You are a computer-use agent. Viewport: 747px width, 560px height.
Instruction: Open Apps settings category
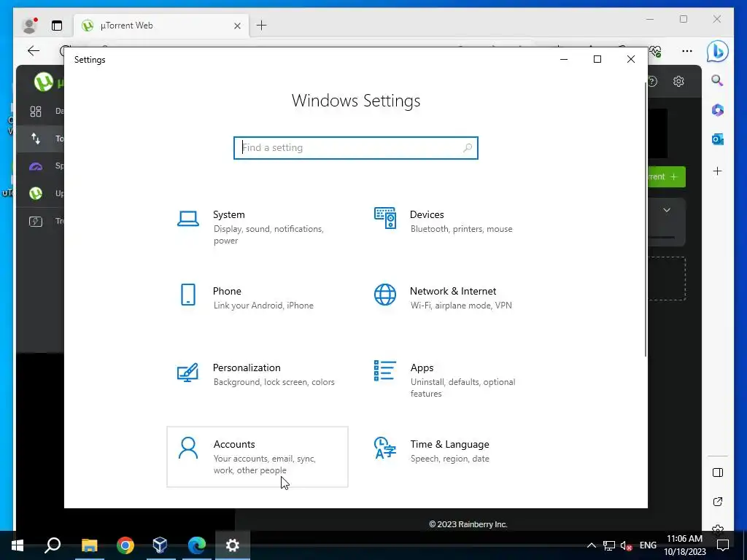coord(454,380)
